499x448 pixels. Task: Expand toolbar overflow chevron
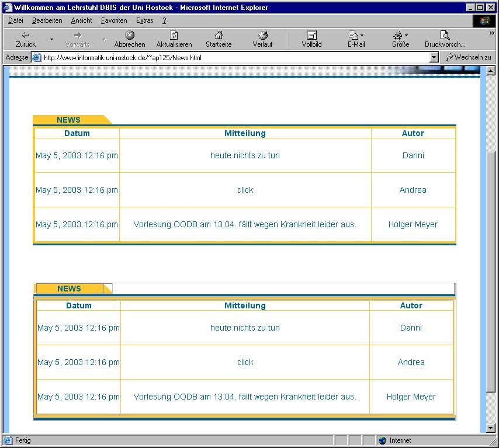coord(492,33)
